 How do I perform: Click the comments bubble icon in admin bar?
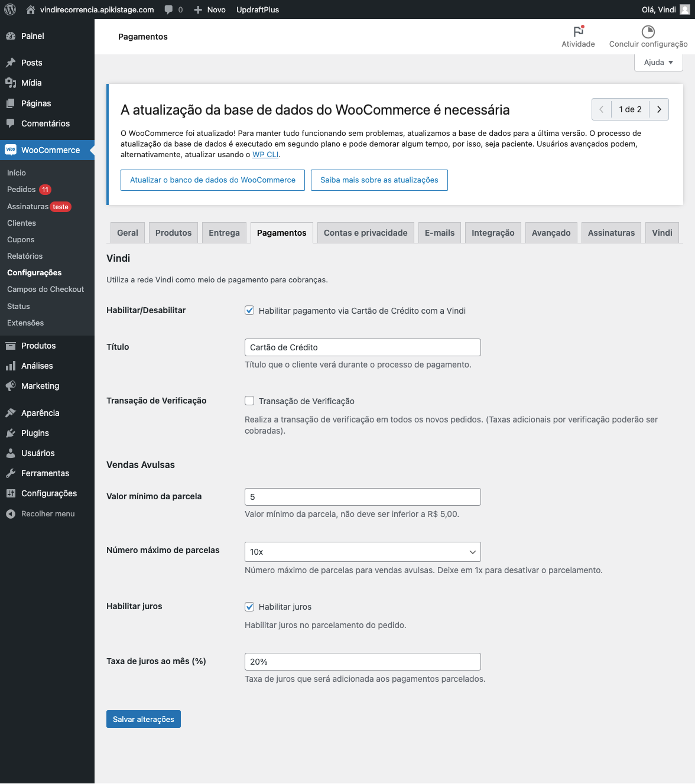pos(169,9)
